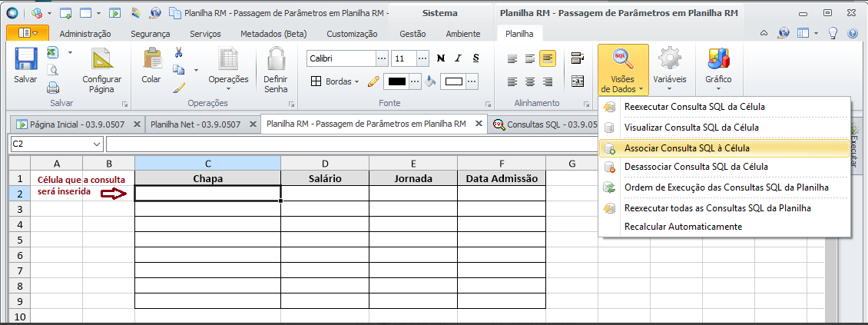868x325 pixels.
Task: Toggle underline S formatting
Action: 475,58
